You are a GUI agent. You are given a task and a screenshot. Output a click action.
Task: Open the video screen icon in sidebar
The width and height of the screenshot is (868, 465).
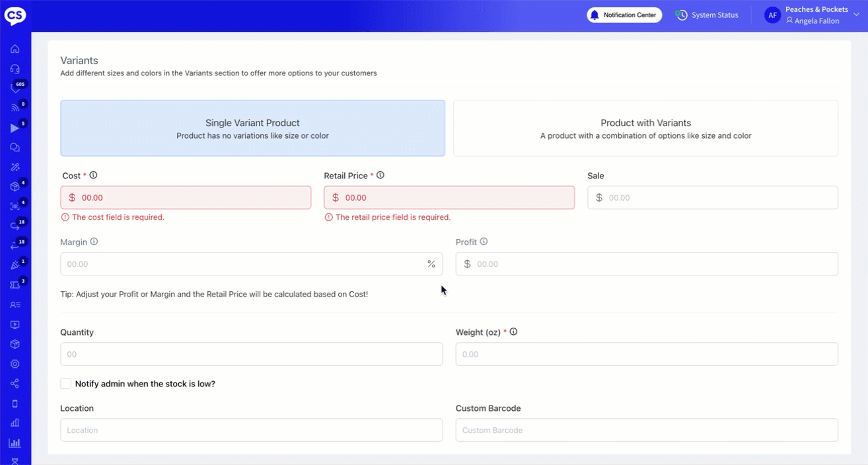(15, 324)
